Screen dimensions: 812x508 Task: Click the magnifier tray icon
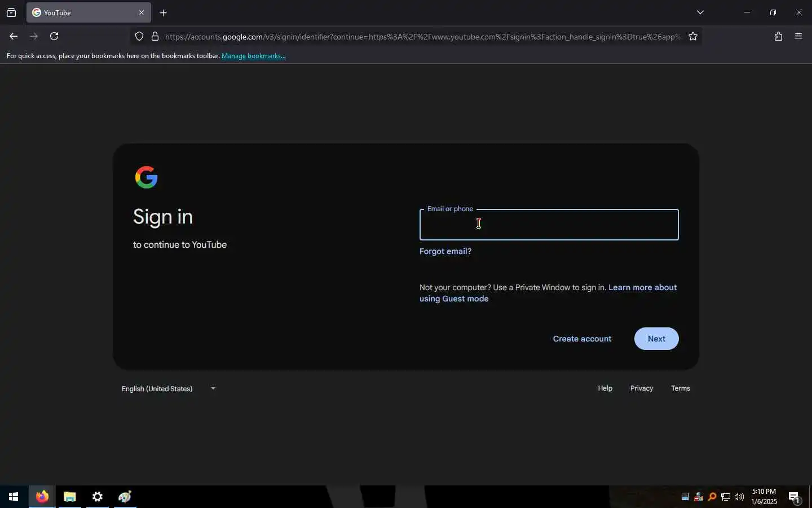coord(712,497)
